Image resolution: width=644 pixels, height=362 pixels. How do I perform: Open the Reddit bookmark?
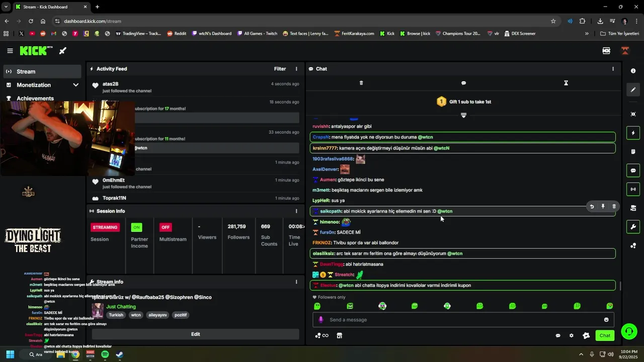pyautogui.click(x=177, y=34)
